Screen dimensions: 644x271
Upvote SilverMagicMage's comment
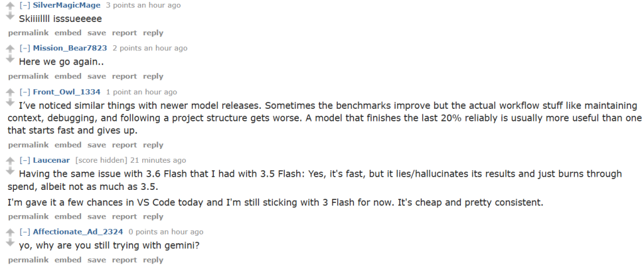click(11, 6)
